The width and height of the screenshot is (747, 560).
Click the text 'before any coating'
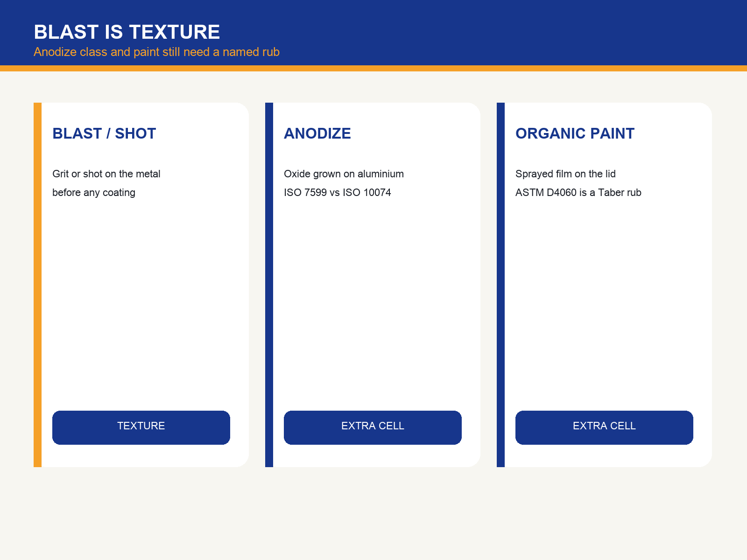pyautogui.click(x=94, y=193)
